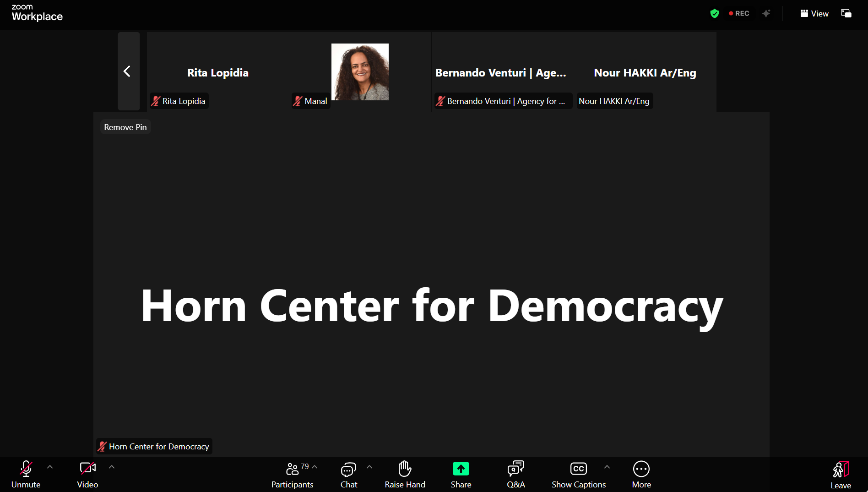Open the Participants panel

[292, 475]
